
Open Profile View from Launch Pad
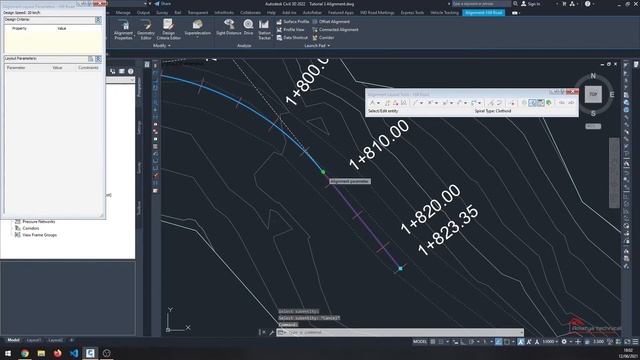[x=290, y=29]
